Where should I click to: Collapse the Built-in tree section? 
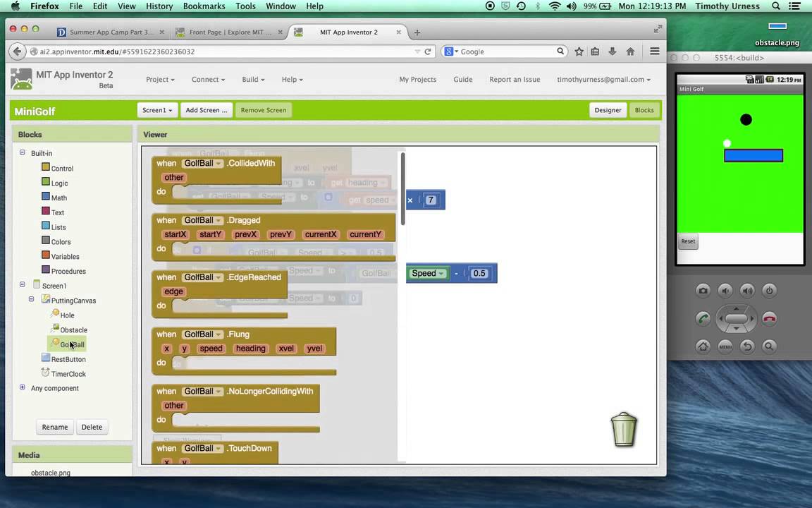pyautogui.click(x=23, y=152)
